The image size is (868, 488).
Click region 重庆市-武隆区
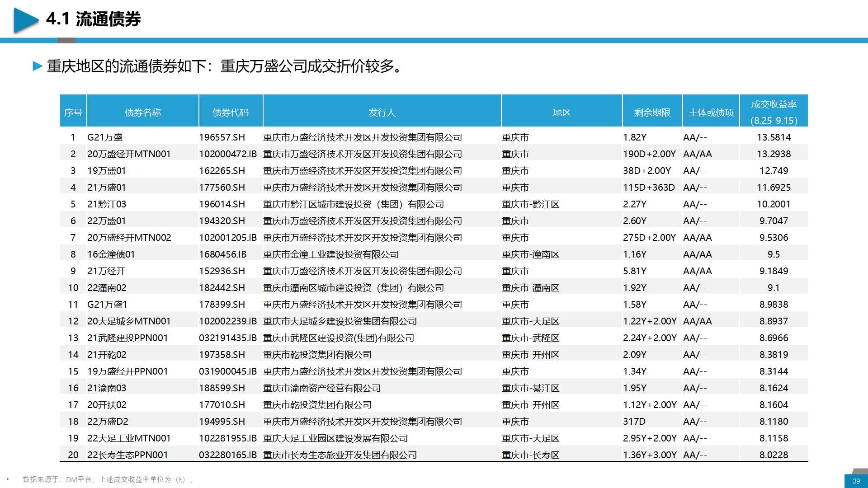(x=531, y=338)
